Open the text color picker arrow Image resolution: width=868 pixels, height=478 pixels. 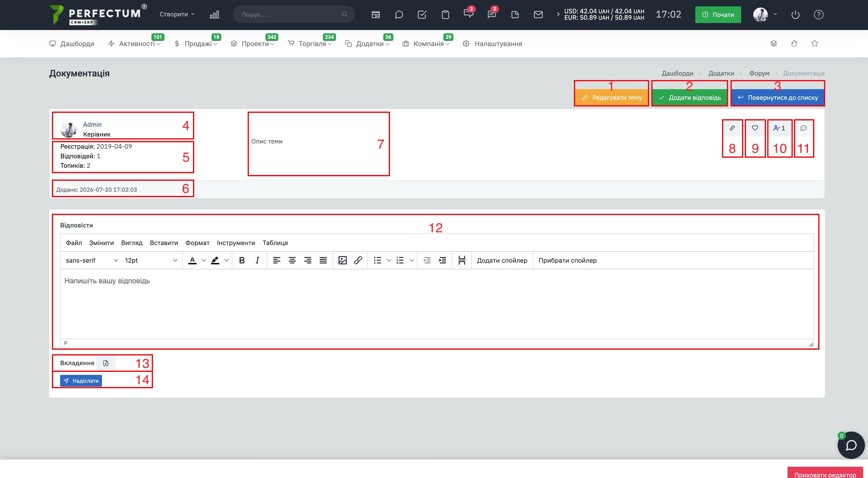coord(204,260)
